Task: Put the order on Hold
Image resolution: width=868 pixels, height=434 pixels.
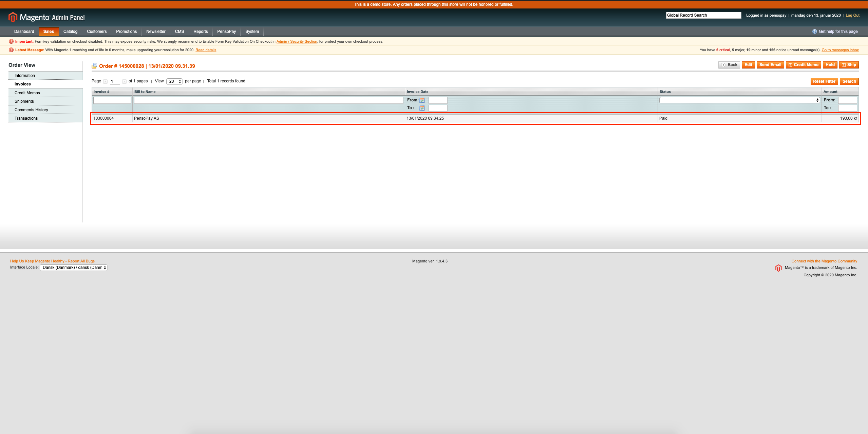Action: pyautogui.click(x=830, y=65)
